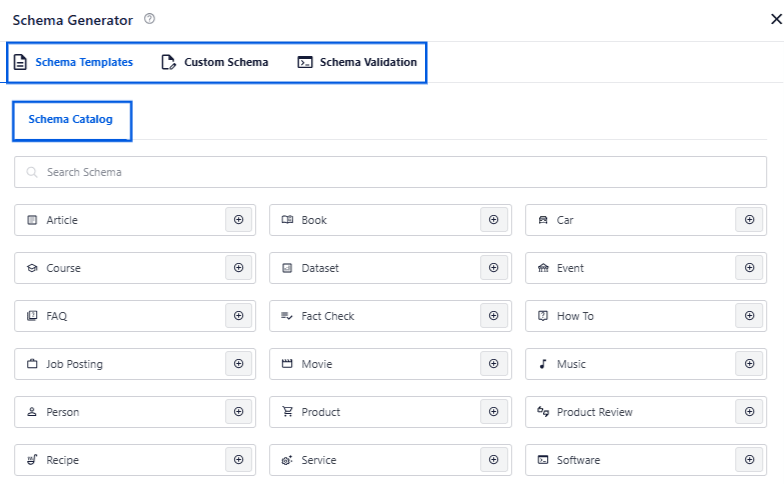
Task: Select the Schema Catalog sub-tab
Action: 70,120
